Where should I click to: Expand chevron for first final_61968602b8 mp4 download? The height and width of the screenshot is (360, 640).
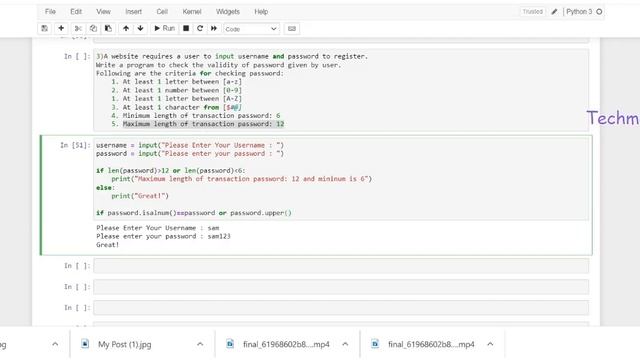(345, 344)
